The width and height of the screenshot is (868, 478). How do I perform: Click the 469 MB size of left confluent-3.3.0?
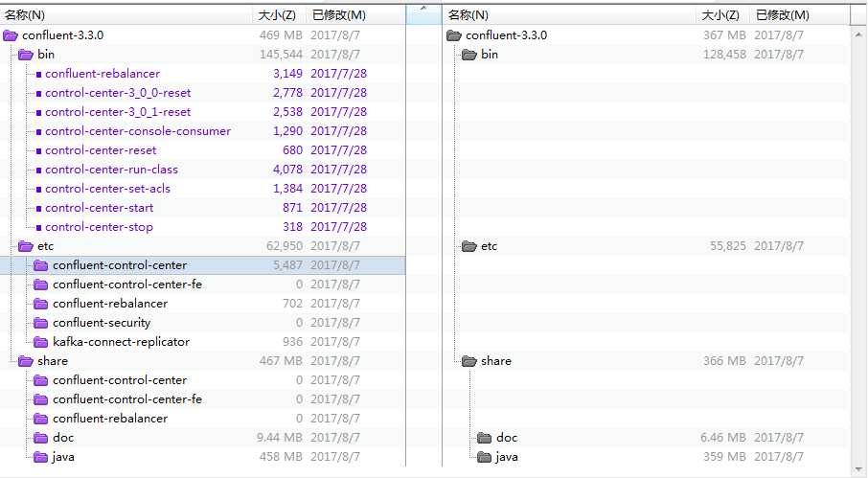point(281,35)
